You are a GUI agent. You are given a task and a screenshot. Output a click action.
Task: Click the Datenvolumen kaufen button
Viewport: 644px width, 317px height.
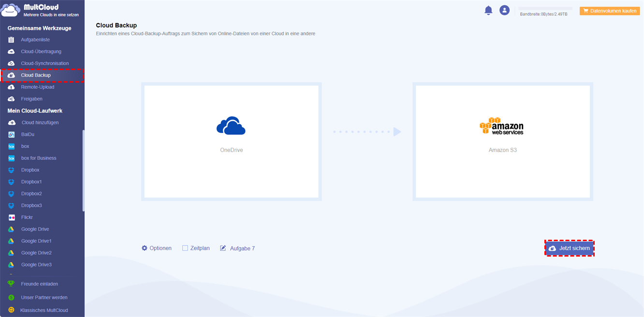tap(610, 11)
